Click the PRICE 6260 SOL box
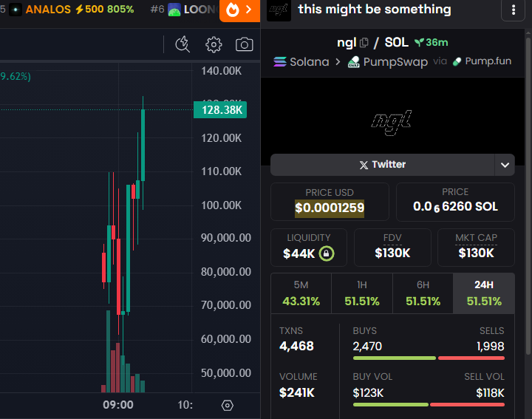This screenshot has height=419, width=532. pyautogui.click(x=455, y=202)
